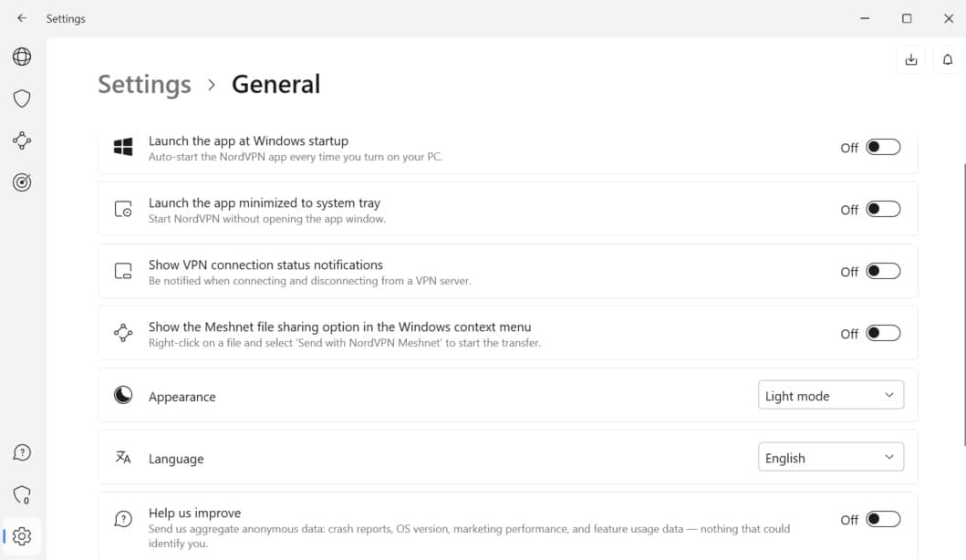
Task: Open the notifications bell icon
Action: [x=948, y=60]
